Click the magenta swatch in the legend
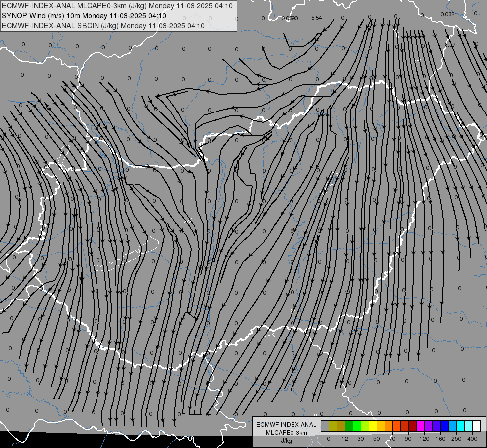The width and height of the screenshot is (487, 448). [x=421, y=426]
